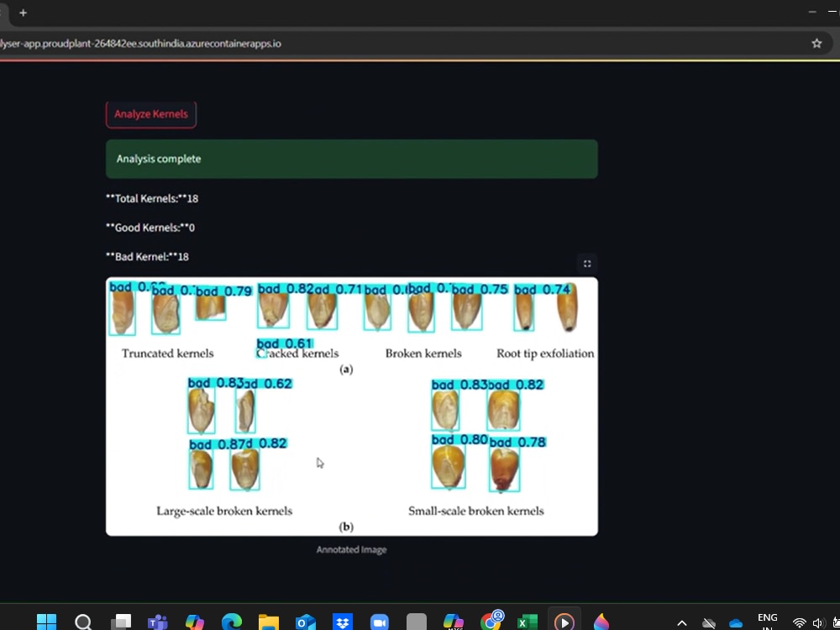
Task: Open Excel from the taskbar
Action: click(x=528, y=622)
